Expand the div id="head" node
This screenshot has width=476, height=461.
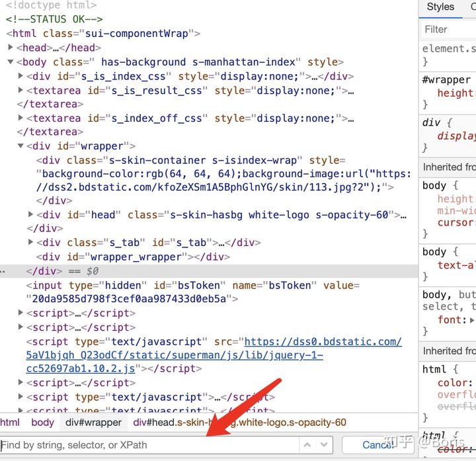tap(30, 214)
